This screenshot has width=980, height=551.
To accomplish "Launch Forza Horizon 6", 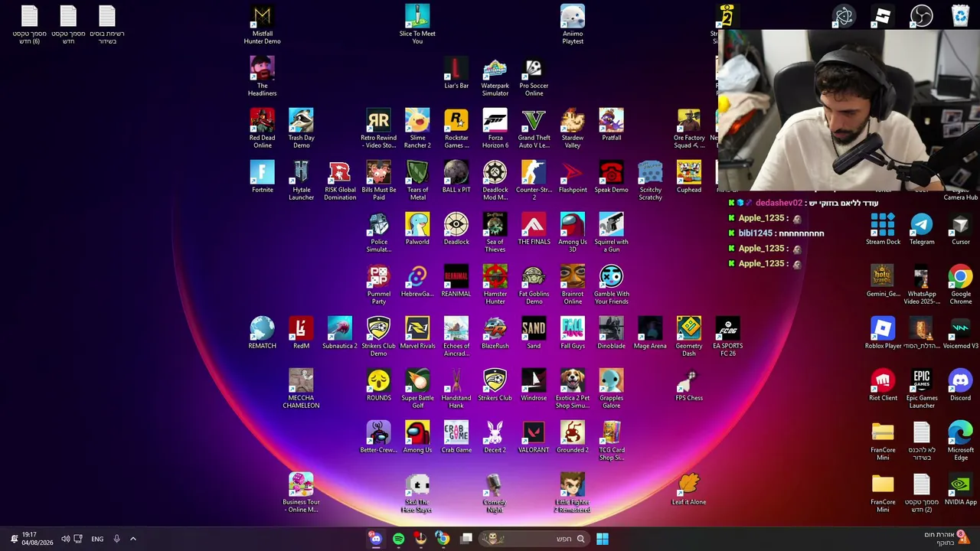I will (495, 129).
